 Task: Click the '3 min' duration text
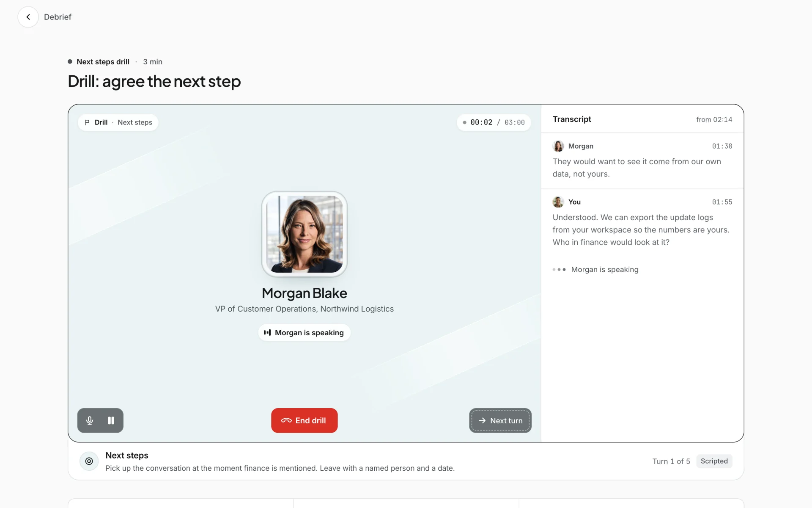click(x=153, y=62)
